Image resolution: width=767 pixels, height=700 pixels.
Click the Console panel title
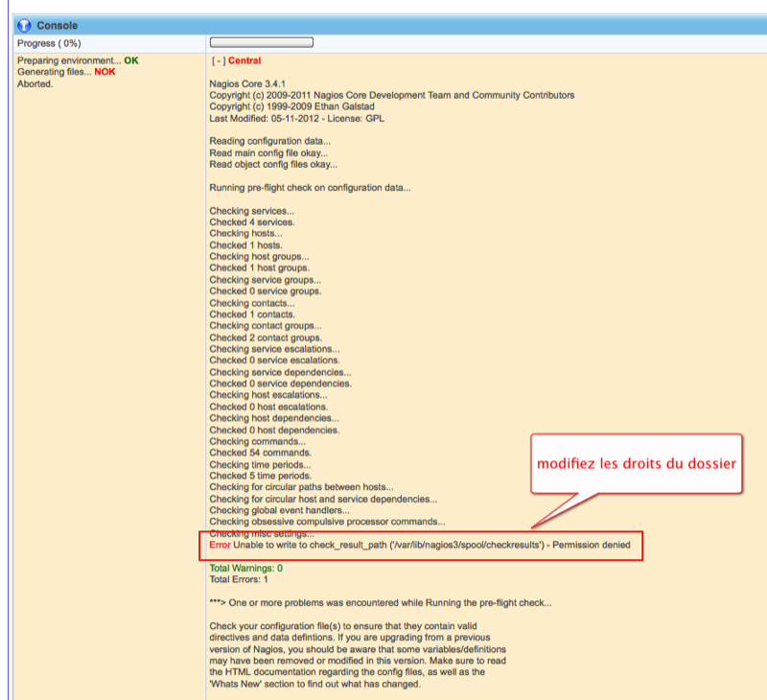[57, 25]
